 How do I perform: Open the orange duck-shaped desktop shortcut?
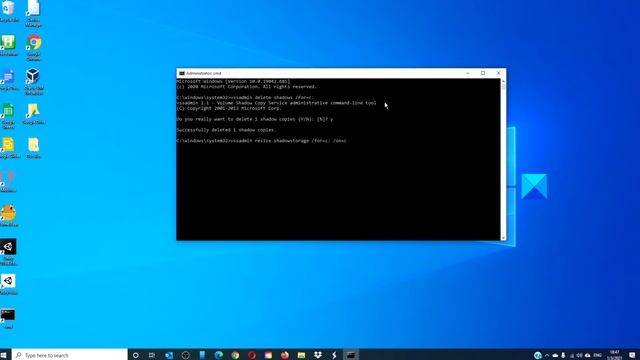coord(8,216)
